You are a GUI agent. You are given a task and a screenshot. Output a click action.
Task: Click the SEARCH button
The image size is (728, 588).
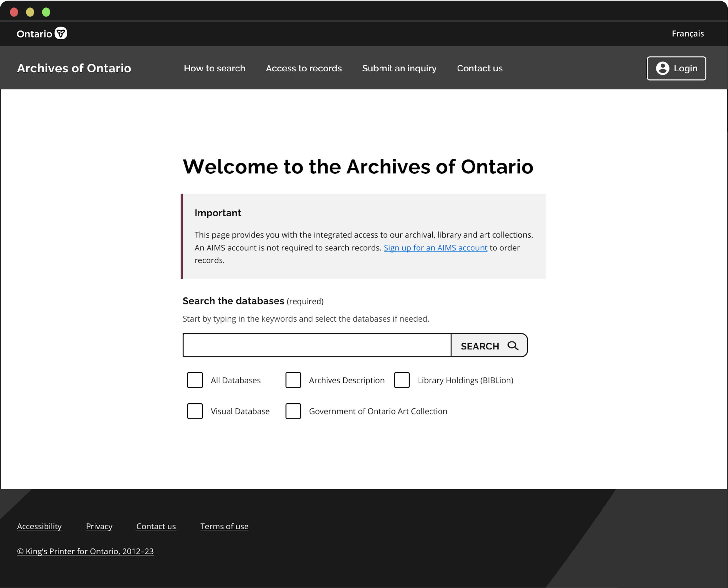[489, 345]
